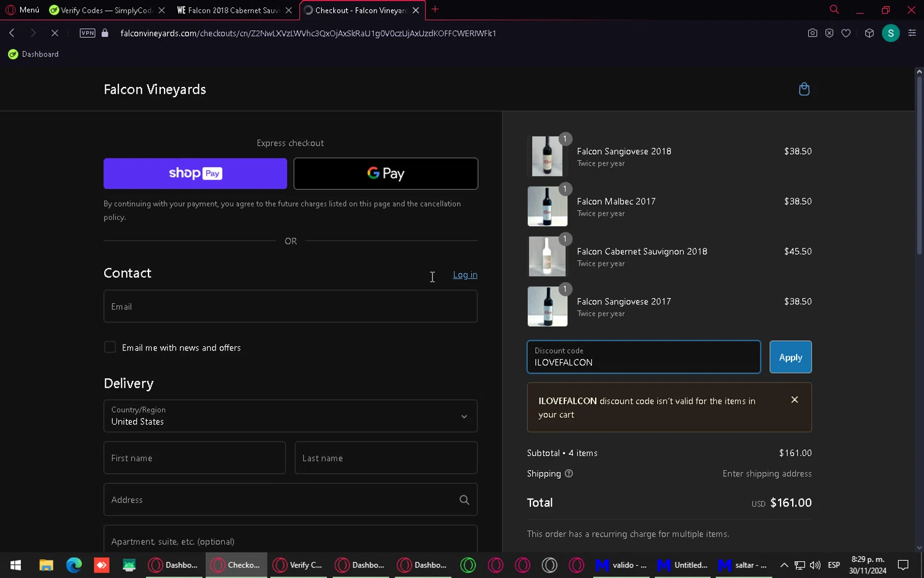Close the Verify Codes tab
The width and height of the screenshot is (924, 578).
pos(161,10)
